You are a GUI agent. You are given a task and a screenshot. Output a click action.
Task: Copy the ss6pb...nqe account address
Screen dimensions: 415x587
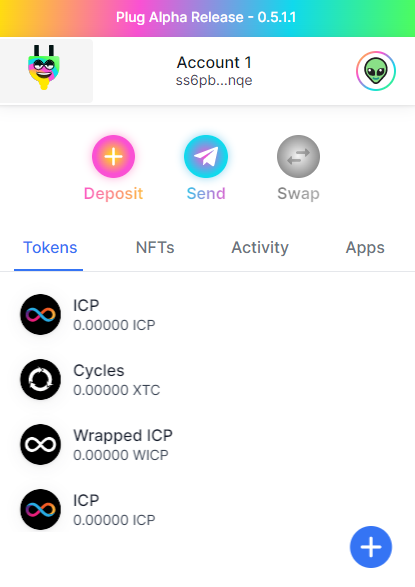(x=214, y=80)
